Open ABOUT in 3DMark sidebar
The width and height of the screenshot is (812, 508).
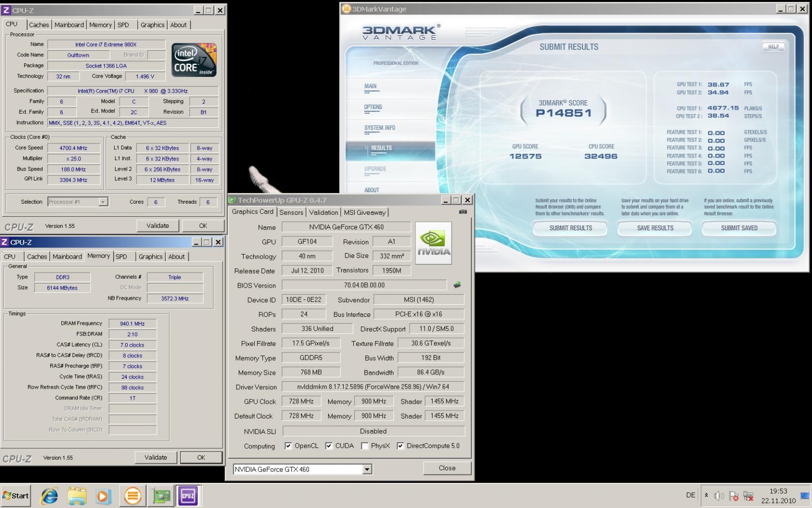point(372,190)
